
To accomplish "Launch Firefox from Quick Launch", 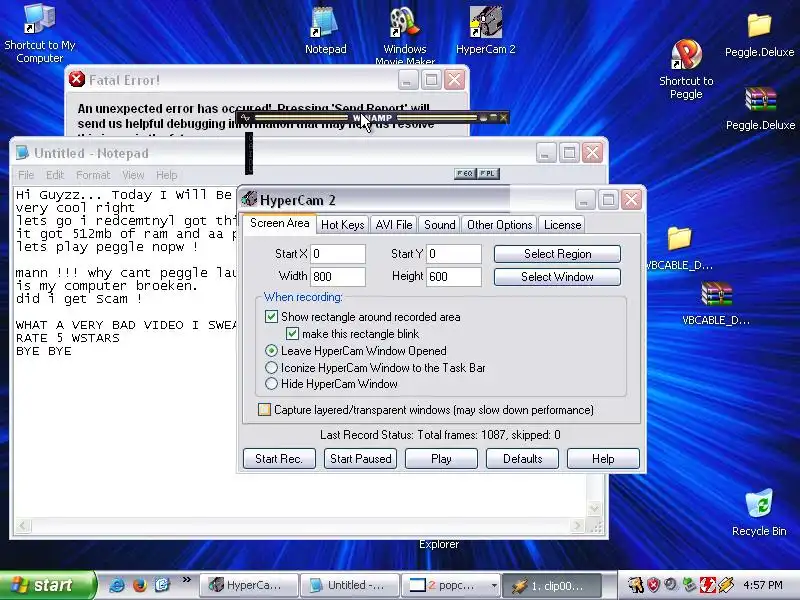I will (x=139, y=585).
